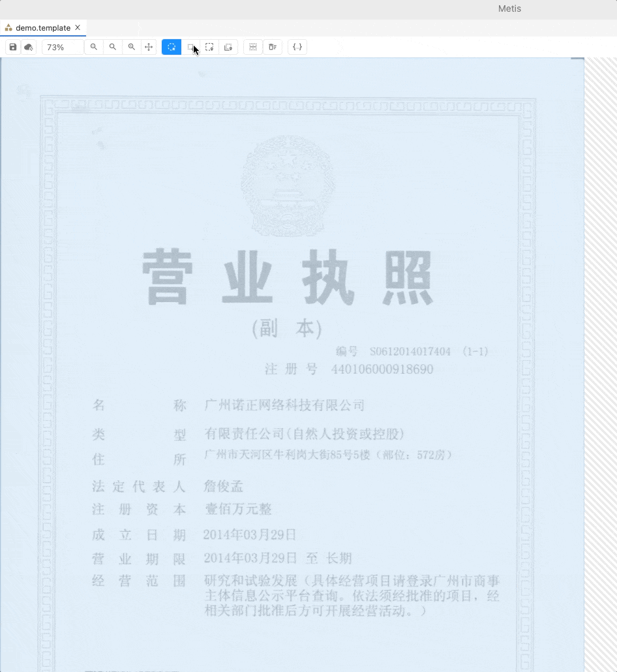This screenshot has width=617, height=672.
Task: Zoom in with the plus magnifier icon
Action: [132, 47]
